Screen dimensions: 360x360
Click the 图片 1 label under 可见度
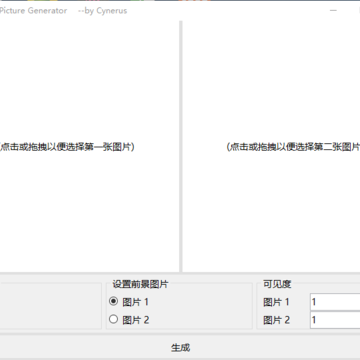276,302
